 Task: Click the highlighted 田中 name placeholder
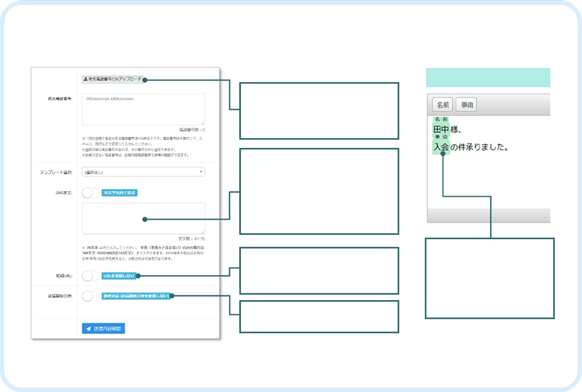pos(441,129)
